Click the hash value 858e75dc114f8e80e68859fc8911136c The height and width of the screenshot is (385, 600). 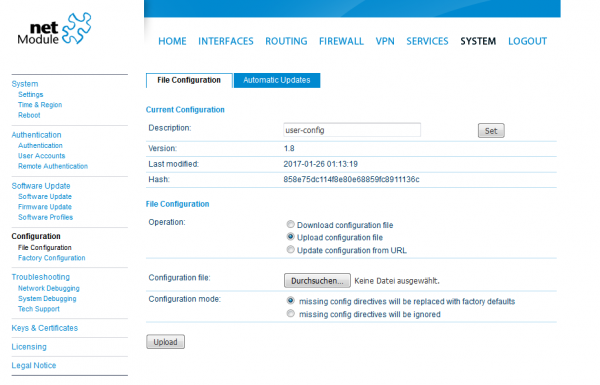[351, 179]
